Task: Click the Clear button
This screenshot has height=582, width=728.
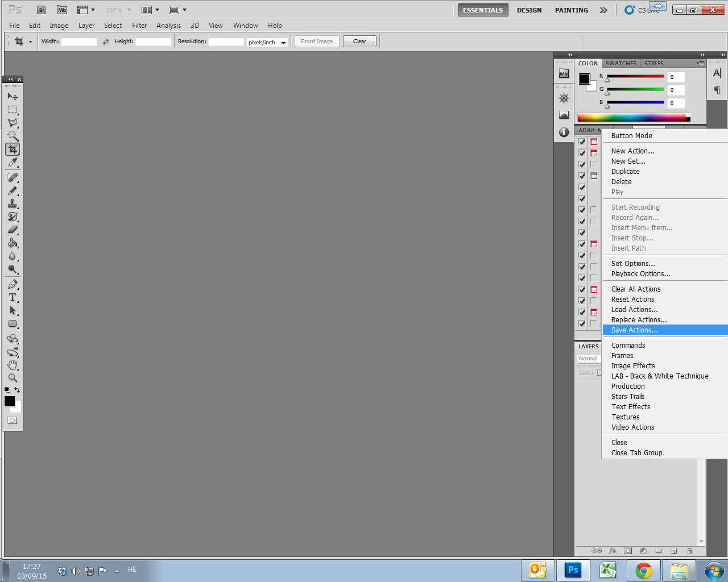Action: (359, 41)
